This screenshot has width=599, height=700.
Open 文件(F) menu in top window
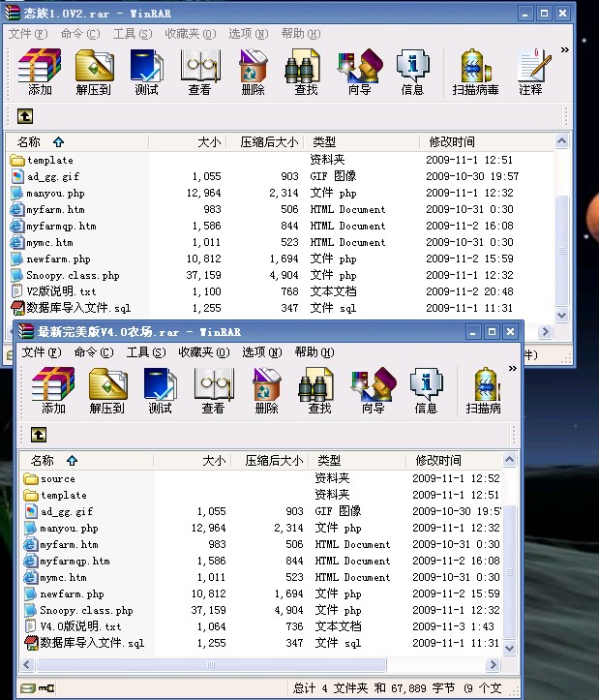[28, 34]
